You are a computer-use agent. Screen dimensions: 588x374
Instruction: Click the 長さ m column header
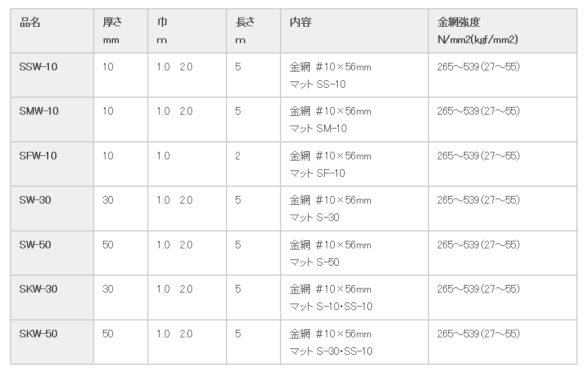(253, 31)
